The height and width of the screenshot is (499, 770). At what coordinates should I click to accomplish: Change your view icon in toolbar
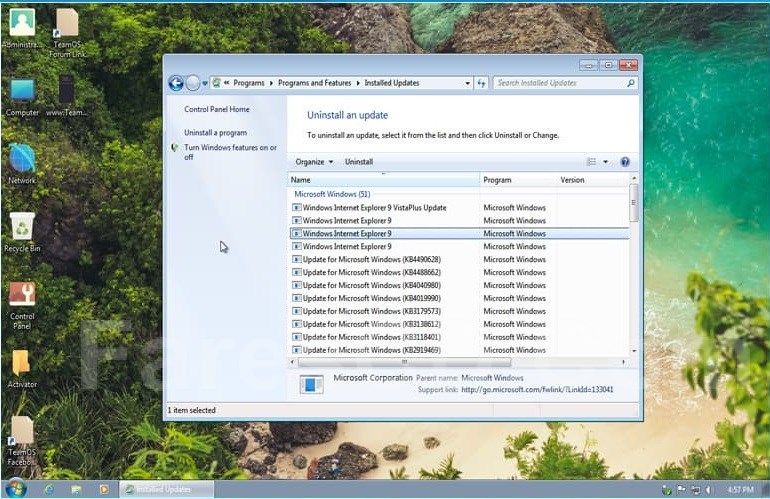(x=592, y=162)
